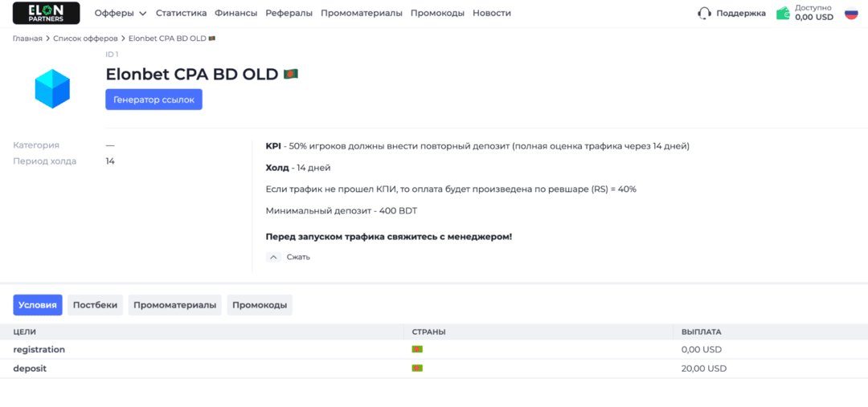Click the Доступно 0,00 USD balance
Screen dimensions: 868x407
[x=813, y=13]
